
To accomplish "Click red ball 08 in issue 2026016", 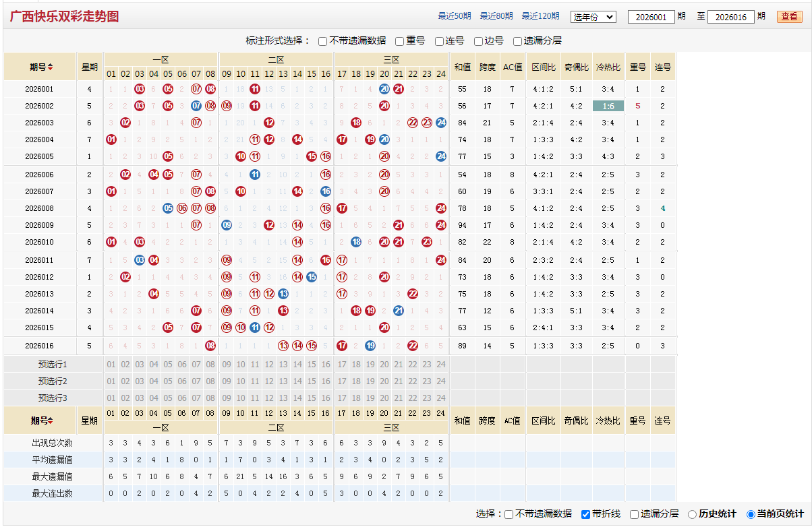I will click(x=210, y=346).
